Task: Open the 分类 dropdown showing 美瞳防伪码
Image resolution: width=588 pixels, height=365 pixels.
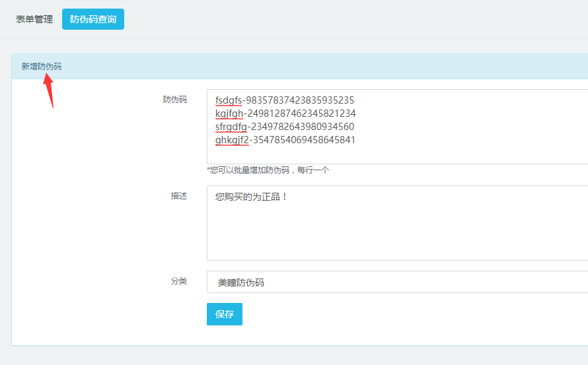Action: click(396, 282)
